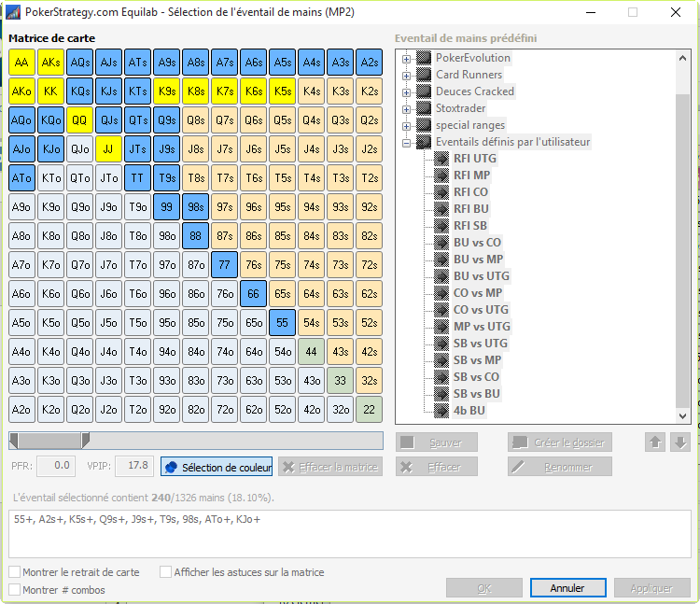Select the BU vs UTG range label
The height and width of the screenshot is (604, 700).
(482, 276)
